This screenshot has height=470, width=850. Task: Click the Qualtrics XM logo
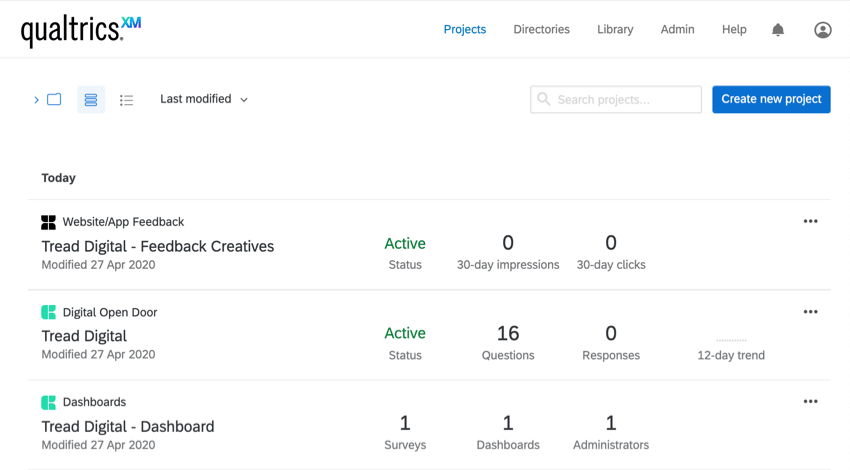point(81,30)
